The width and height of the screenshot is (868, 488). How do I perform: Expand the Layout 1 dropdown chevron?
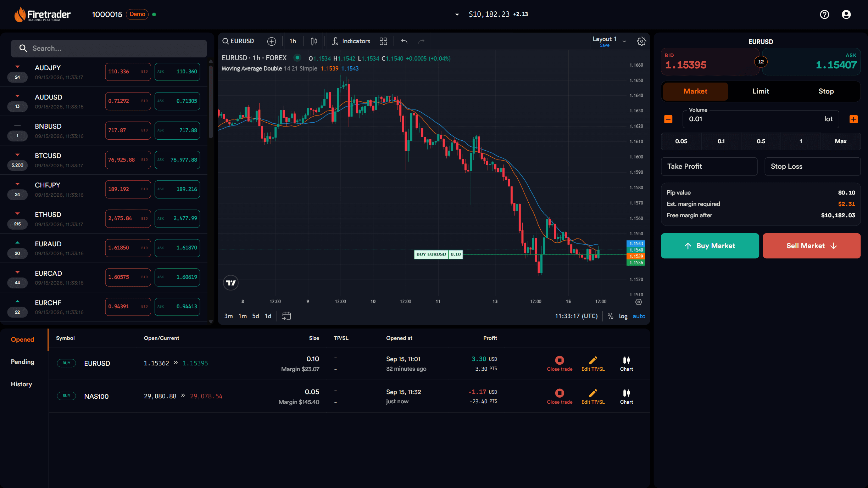[x=624, y=41]
